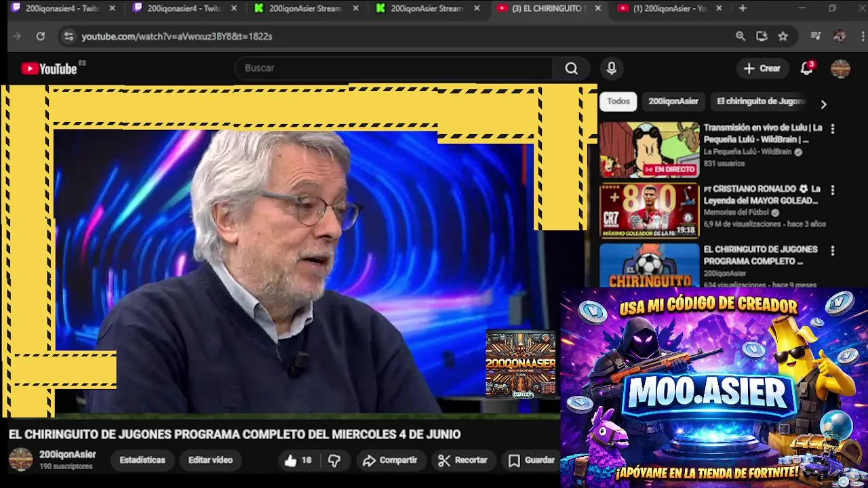Reload the current page
This screenshot has width=868, height=488.
click(x=40, y=37)
